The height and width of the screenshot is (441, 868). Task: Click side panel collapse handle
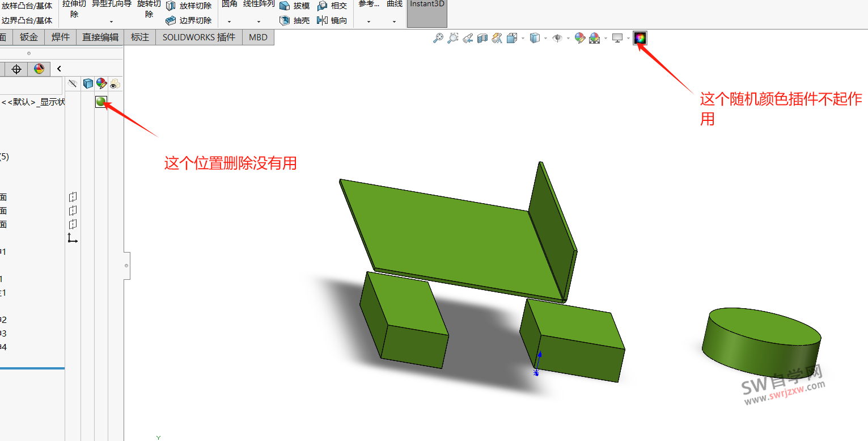click(127, 266)
